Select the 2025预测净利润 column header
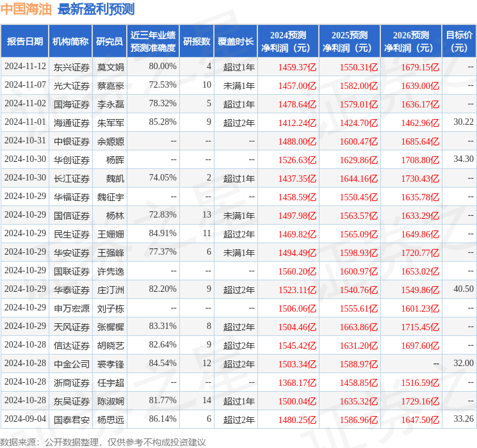The height and width of the screenshot is (448, 477). [350, 42]
